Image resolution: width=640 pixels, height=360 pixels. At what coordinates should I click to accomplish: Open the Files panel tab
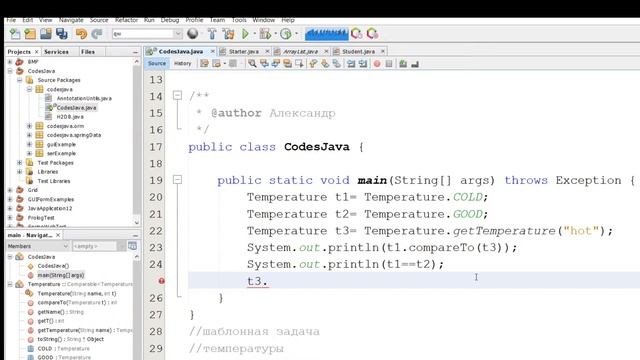(x=88, y=52)
